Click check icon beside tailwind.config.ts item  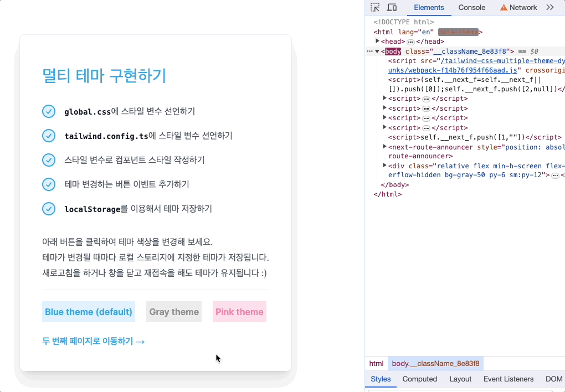click(49, 136)
